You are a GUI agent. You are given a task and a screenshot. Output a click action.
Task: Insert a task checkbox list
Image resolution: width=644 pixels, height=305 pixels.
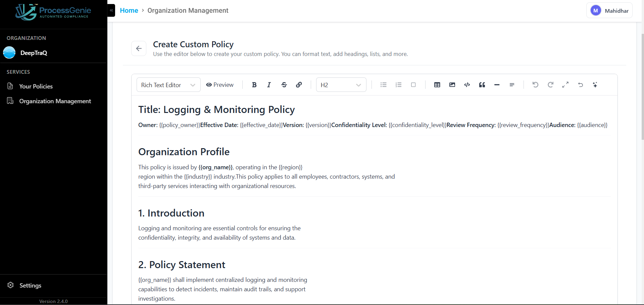click(413, 85)
